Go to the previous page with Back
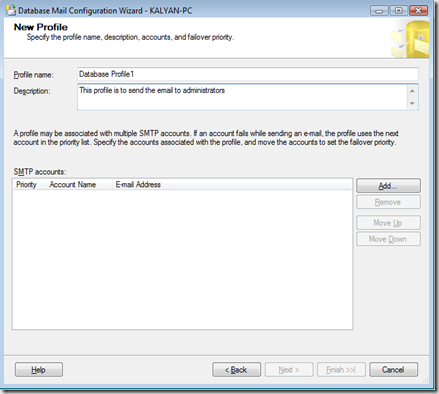The image size is (439, 394). tap(236, 370)
